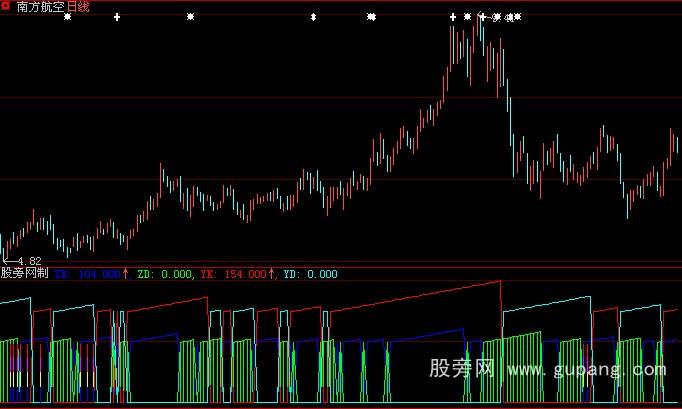
Task: Click the 股旁网 watermark text
Action: pos(462,369)
